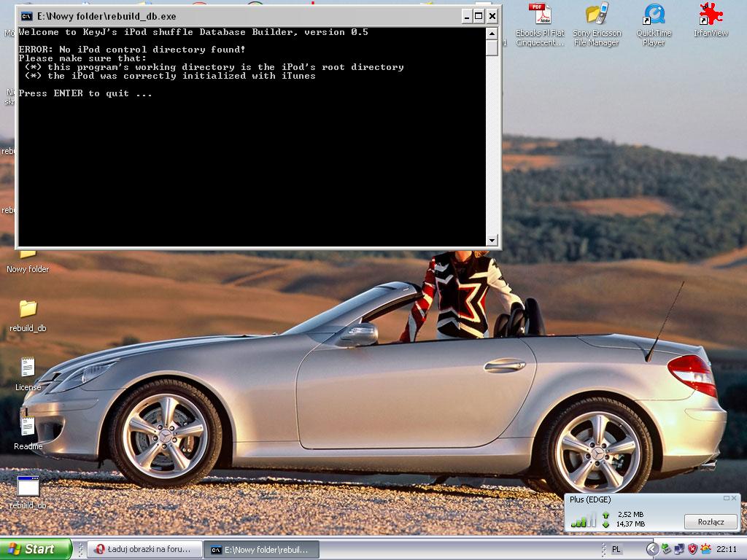Click the Safely Remove Hardware tray icon
The image size is (747, 560).
[x=666, y=550]
